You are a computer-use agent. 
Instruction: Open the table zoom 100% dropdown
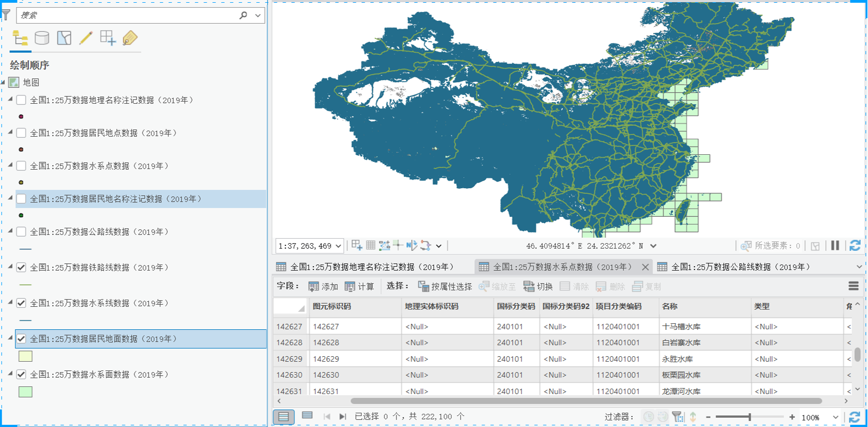(835, 417)
